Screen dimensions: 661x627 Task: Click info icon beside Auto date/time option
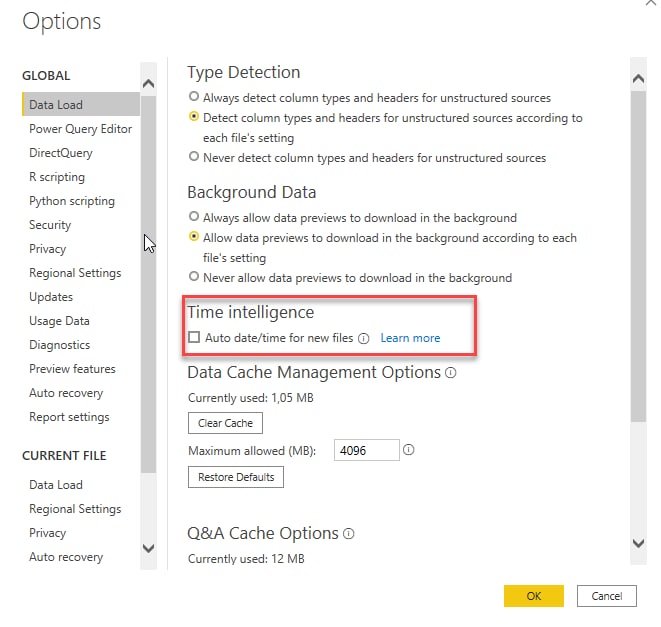tap(363, 339)
